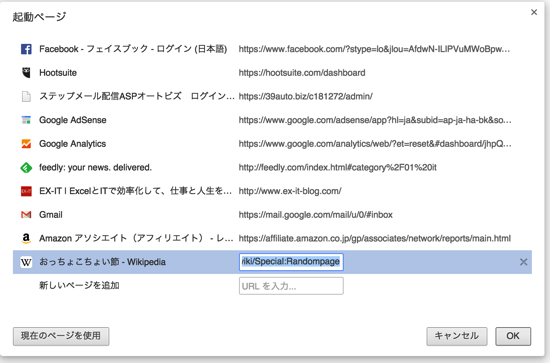550x363 pixels.
Task: Click the mail.google.com/mail/u/0/#inbox URL
Action: pos(316,215)
